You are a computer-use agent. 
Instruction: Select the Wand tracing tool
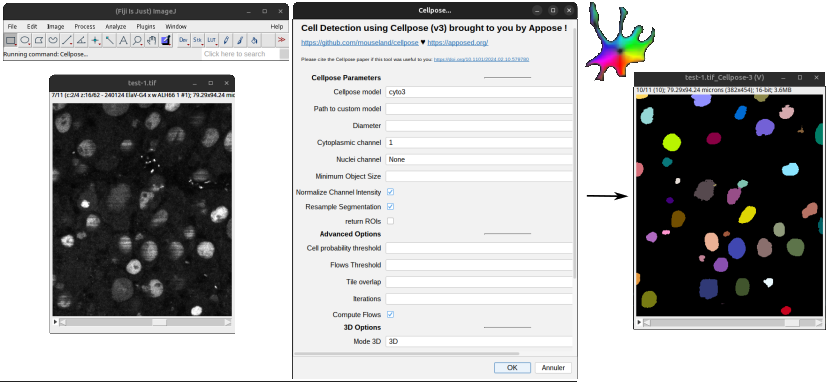[x=109, y=40]
